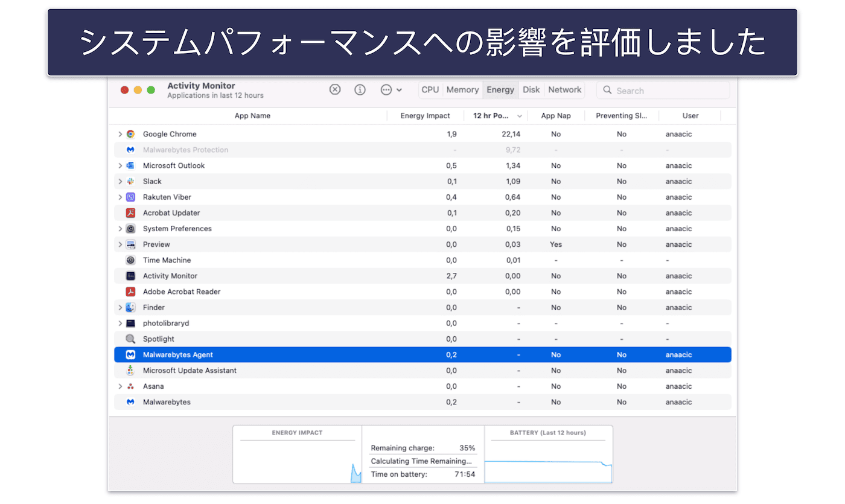Expand the System Preferences row

pos(120,229)
